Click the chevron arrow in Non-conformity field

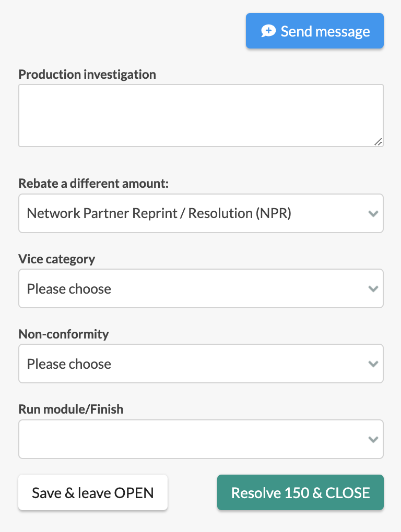(x=373, y=364)
